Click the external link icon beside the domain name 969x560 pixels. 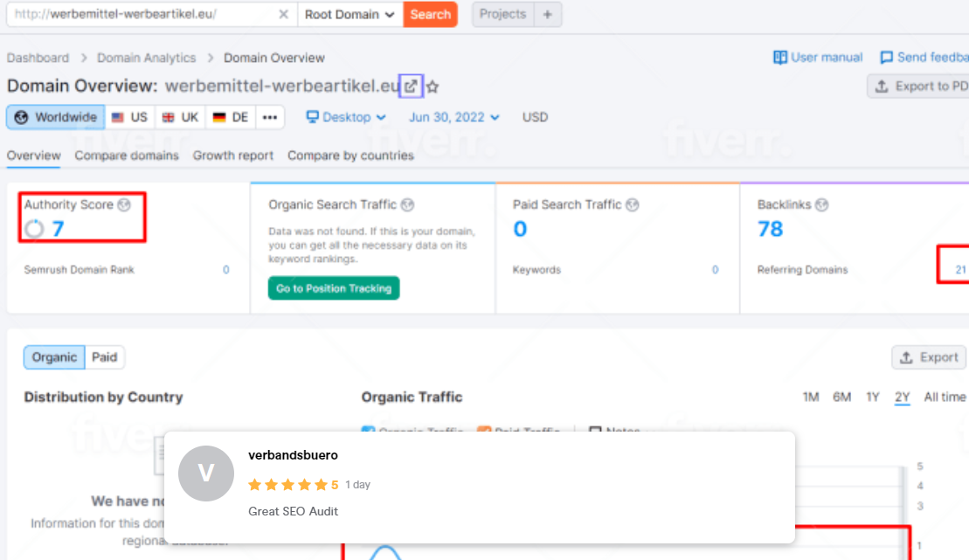tap(410, 86)
